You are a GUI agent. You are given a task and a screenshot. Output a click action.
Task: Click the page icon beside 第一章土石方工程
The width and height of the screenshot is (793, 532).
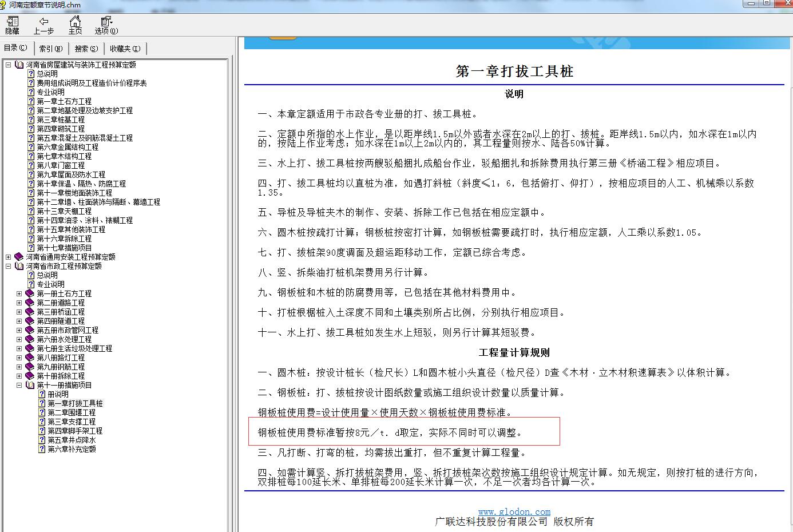(x=31, y=101)
